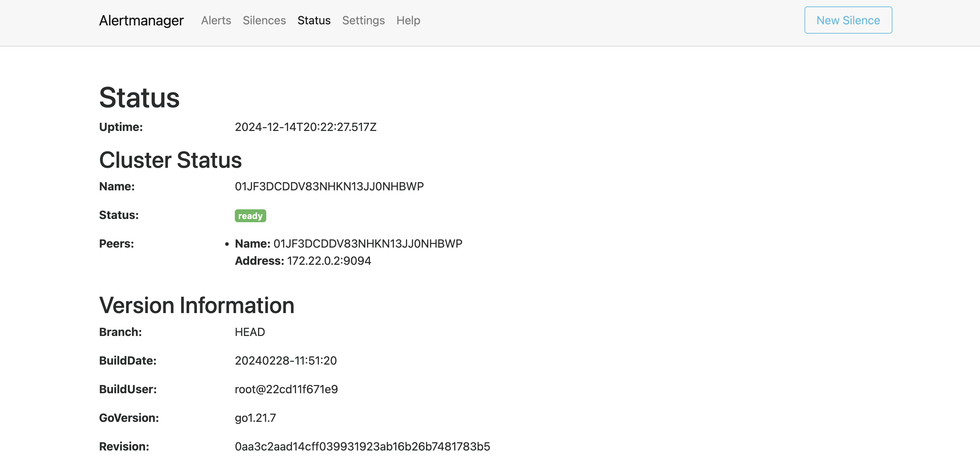Click the Uptime timestamp value
Viewport: 980px width, 463px height.
306,127
